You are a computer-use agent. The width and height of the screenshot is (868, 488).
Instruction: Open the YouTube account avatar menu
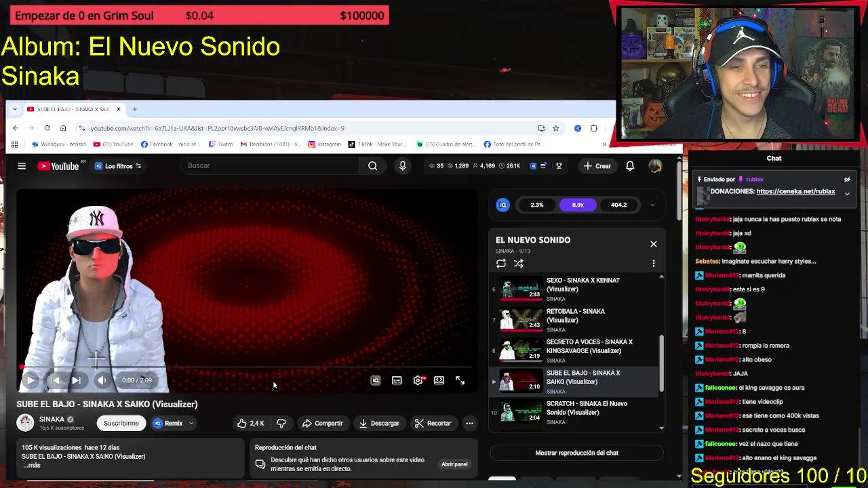(655, 166)
